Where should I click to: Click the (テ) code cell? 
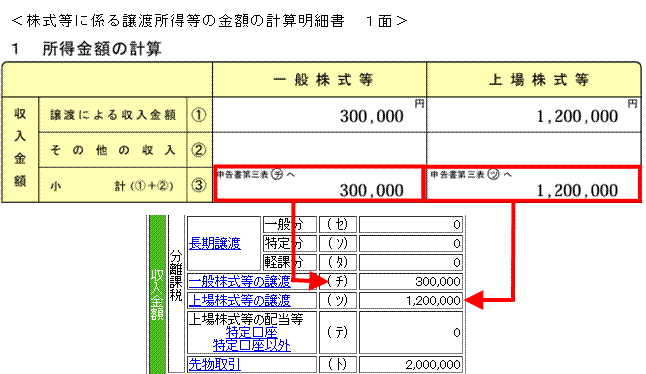coord(337,332)
